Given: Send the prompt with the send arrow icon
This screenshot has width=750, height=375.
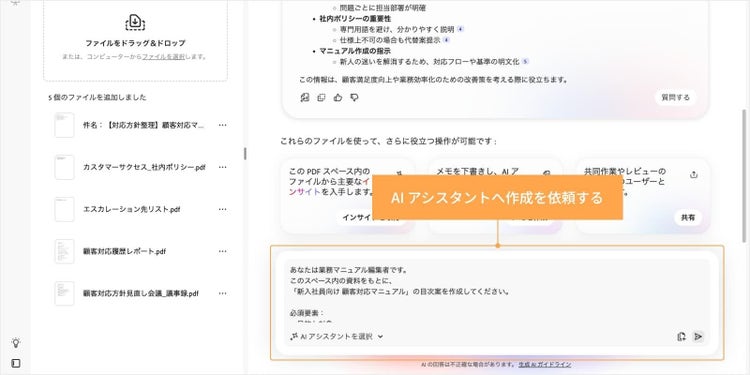Looking at the screenshot, I should (x=698, y=337).
